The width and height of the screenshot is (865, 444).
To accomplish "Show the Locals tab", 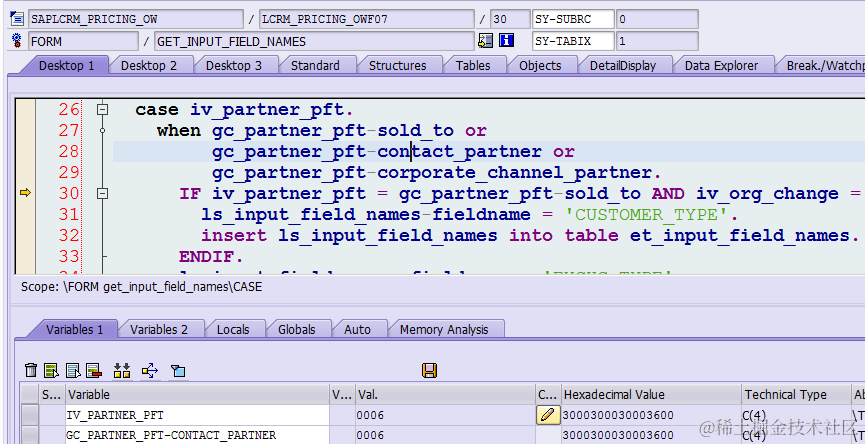I will coord(233,329).
